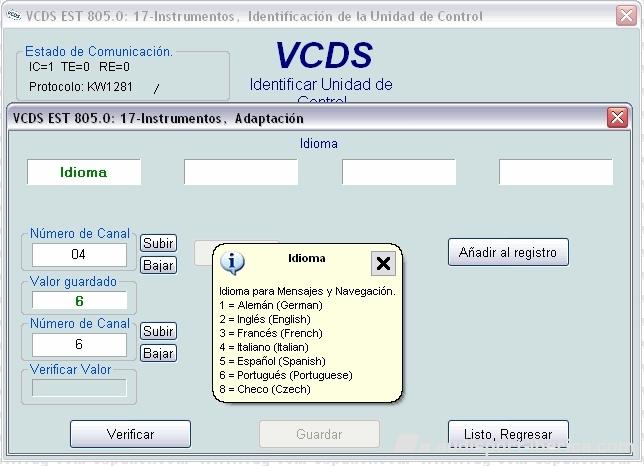Screen dimensions: 644x466
Task: Click the blue Idioma heading label
Action: pos(319,144)
